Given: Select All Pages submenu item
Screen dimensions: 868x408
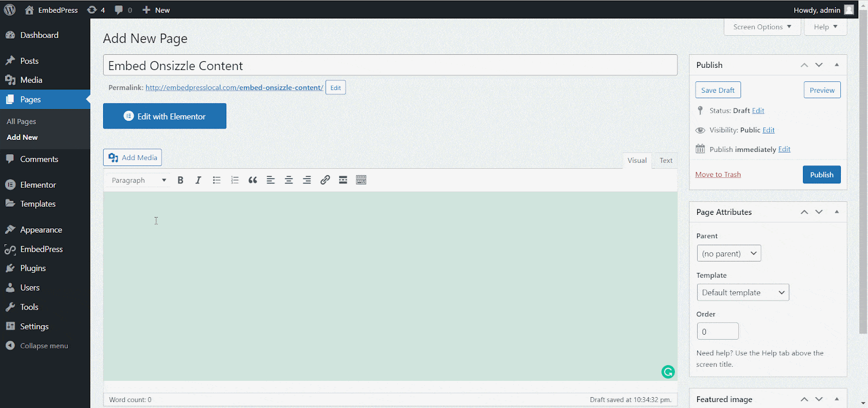Looking at the screenshot, I should pos(21,122).
